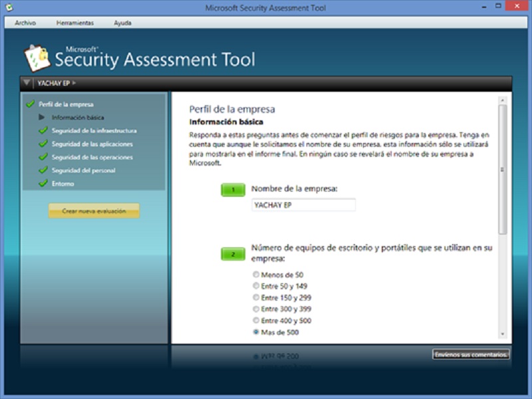Click the checkmark beside Seguridad de las operaciones
The width and height of the screenshot is (532, 399).
point(43,157)
